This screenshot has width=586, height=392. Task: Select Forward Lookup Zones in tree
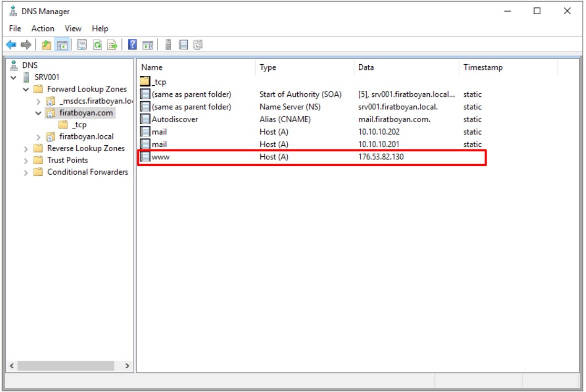87,89
